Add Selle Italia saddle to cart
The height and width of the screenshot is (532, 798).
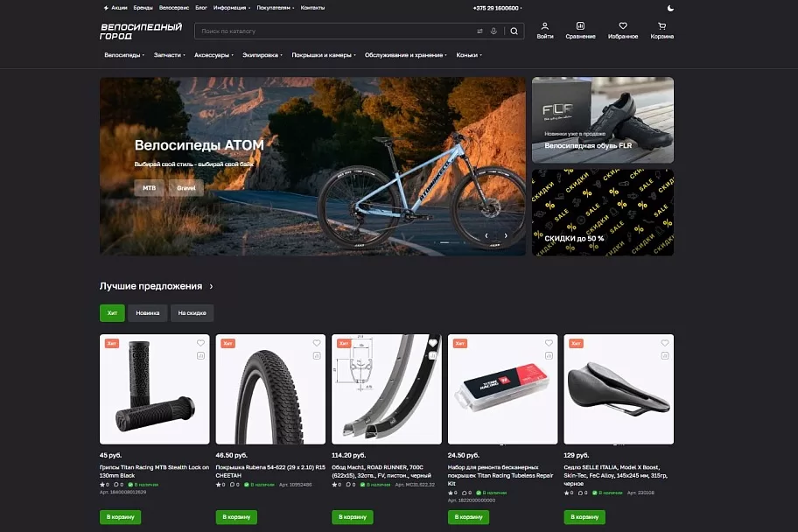point(584,517)
